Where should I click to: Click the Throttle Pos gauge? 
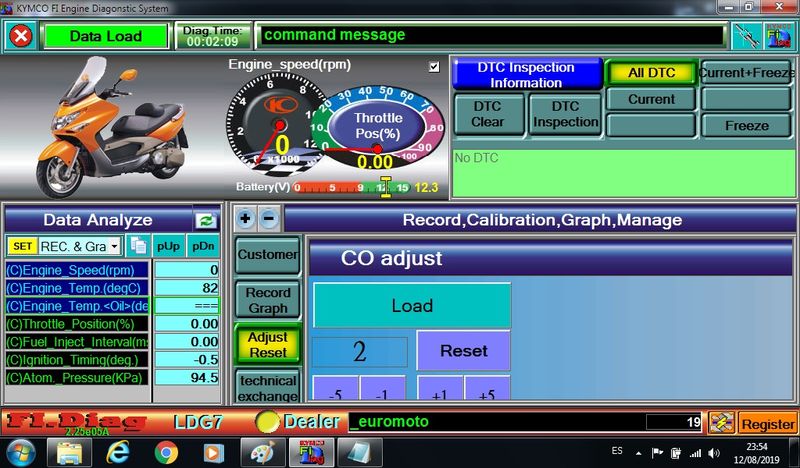pyautogui.click(x=378, y=126)
